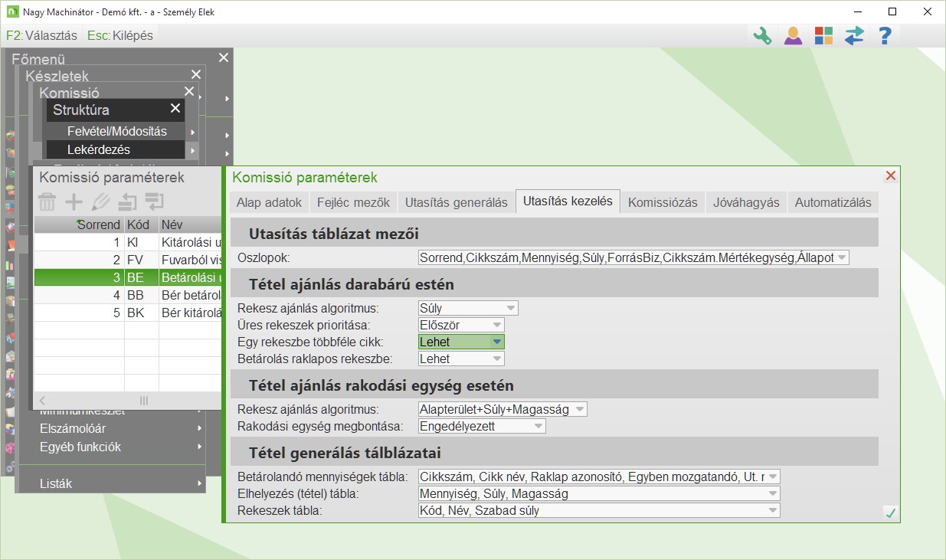Open the Utasítás generálás tab
The width and height of the screenshot is (946, 560).
[456, 202]
